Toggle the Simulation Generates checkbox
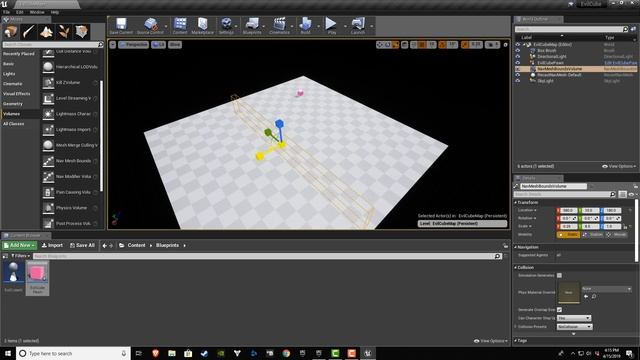The height and width of the screenshot is (360, 640). pyautogui.click(x=559, y=276)
